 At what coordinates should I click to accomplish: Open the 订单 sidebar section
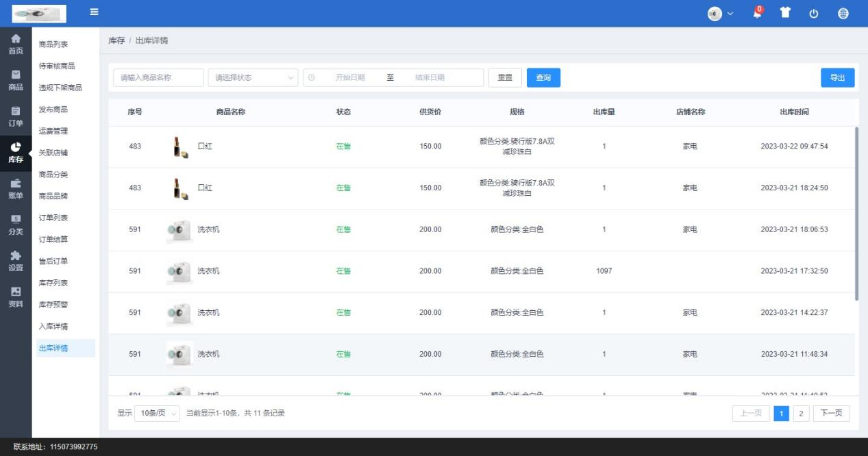[x=15, y=116]
